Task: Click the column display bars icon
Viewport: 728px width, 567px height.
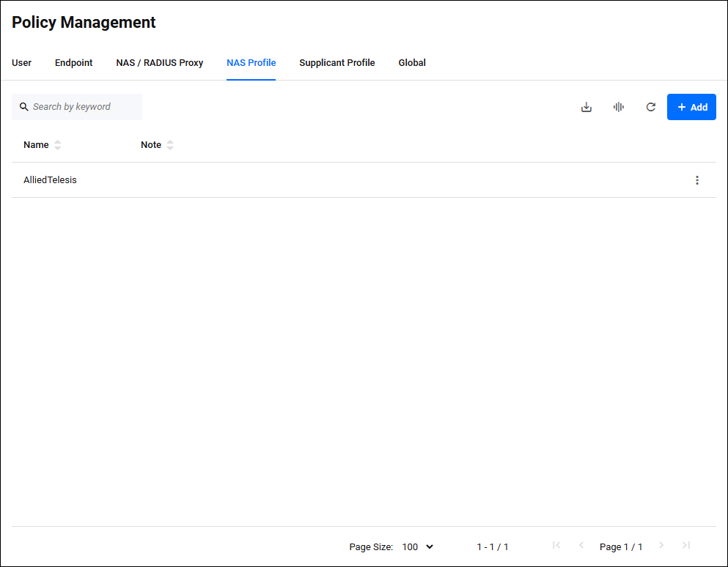Action: coord(619,107)
